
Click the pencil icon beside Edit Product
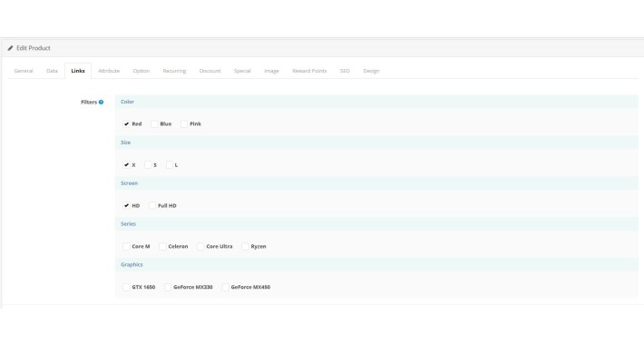point(10,48)
